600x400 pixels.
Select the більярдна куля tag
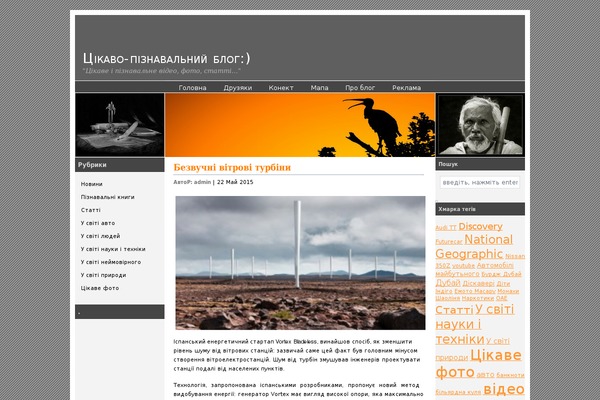coord(458,392)
